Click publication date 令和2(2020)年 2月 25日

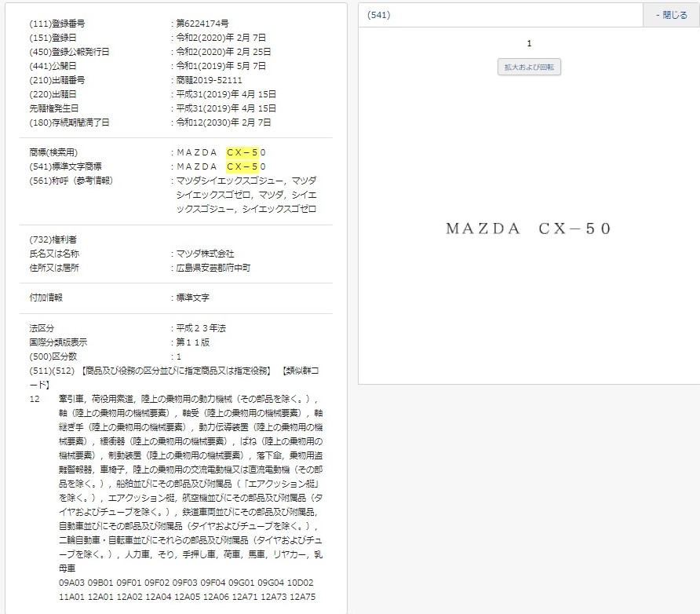coord(223,52)
